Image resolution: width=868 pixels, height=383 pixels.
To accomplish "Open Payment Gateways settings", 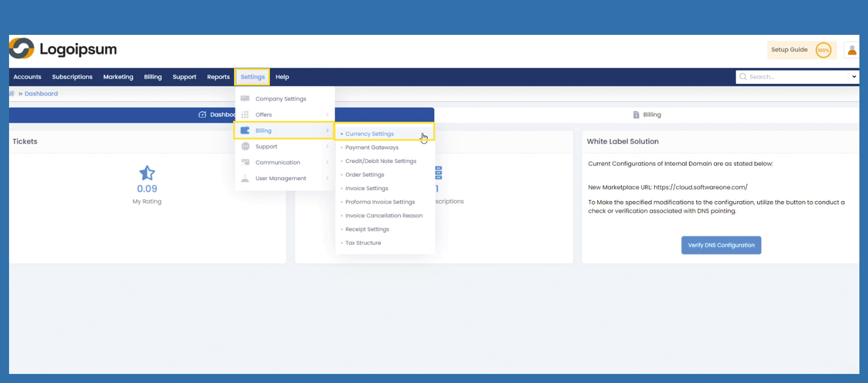I will [x=372, y=148].
